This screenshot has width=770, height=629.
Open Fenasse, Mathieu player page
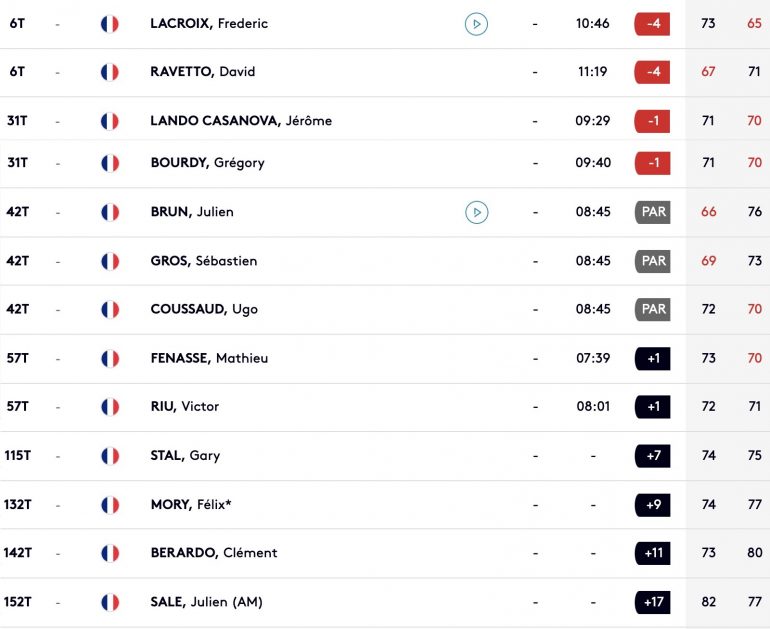[208, 358]
